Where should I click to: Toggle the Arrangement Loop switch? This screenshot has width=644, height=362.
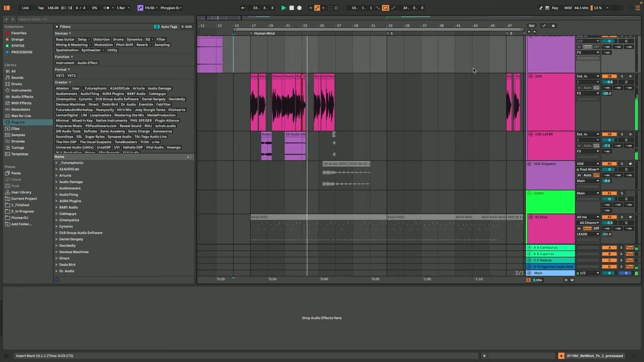click(385, 8)
